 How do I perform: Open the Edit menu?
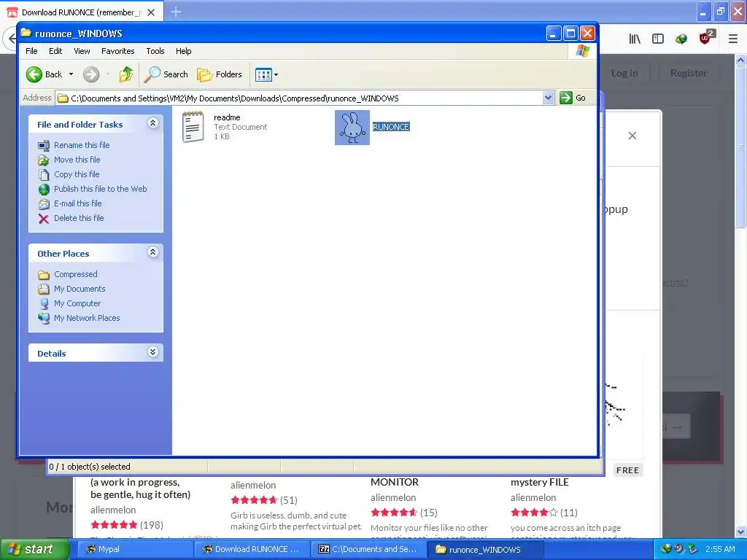[x=55, y=51]
